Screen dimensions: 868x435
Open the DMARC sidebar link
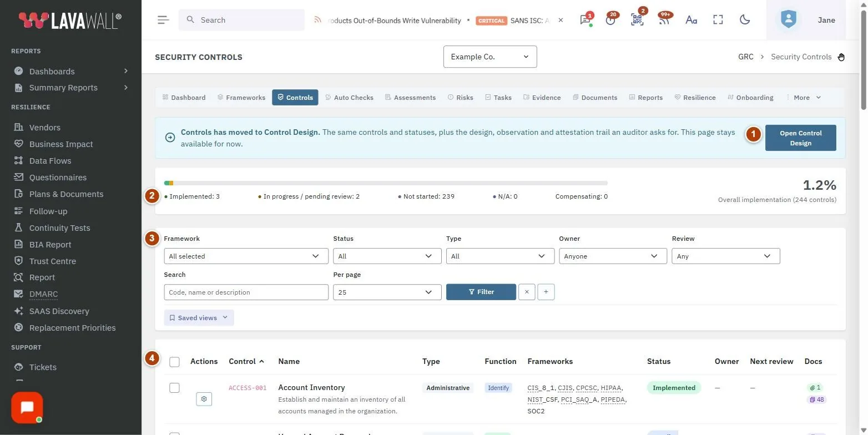pos(43,294)
